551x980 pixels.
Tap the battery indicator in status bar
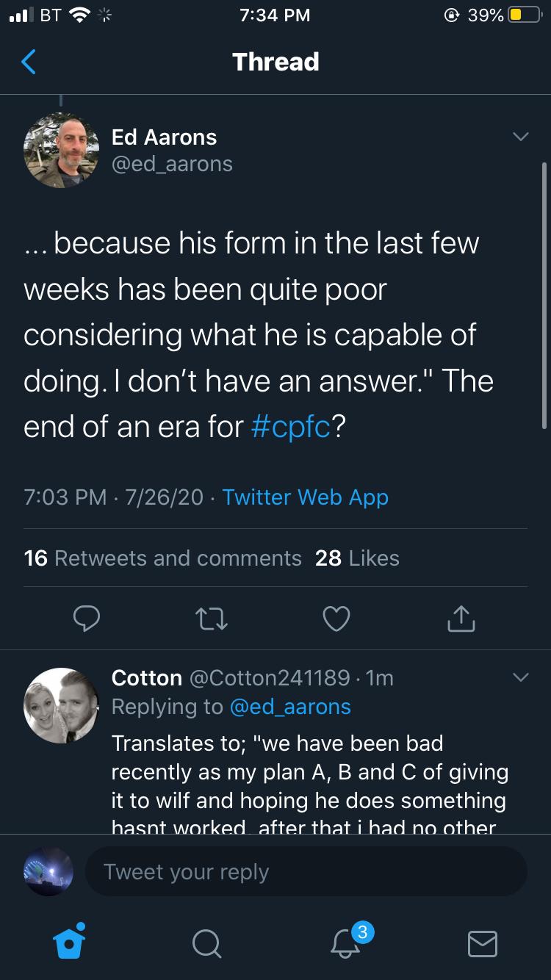[524, 15]
